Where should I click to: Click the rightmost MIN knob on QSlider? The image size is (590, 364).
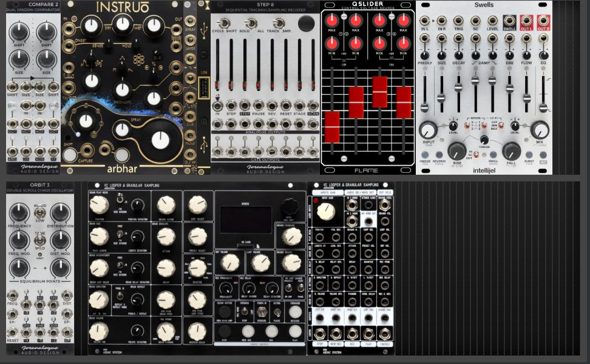coord(404,43)
